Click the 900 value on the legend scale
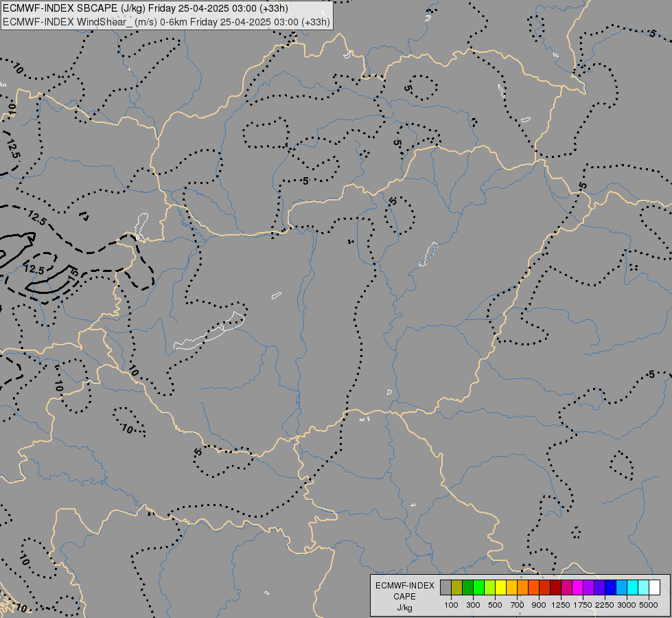This screenshot has height=618, width=672. [x=539, y=605]
